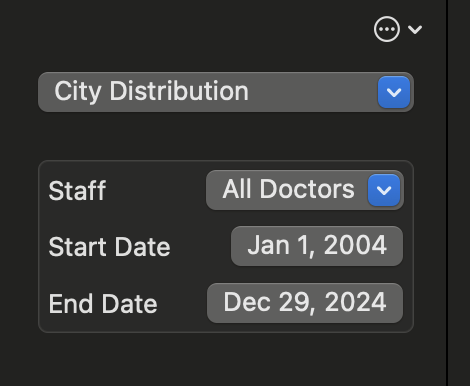
Task: Open the ellipsis more-options circle icon
Action: click(387, 29)
